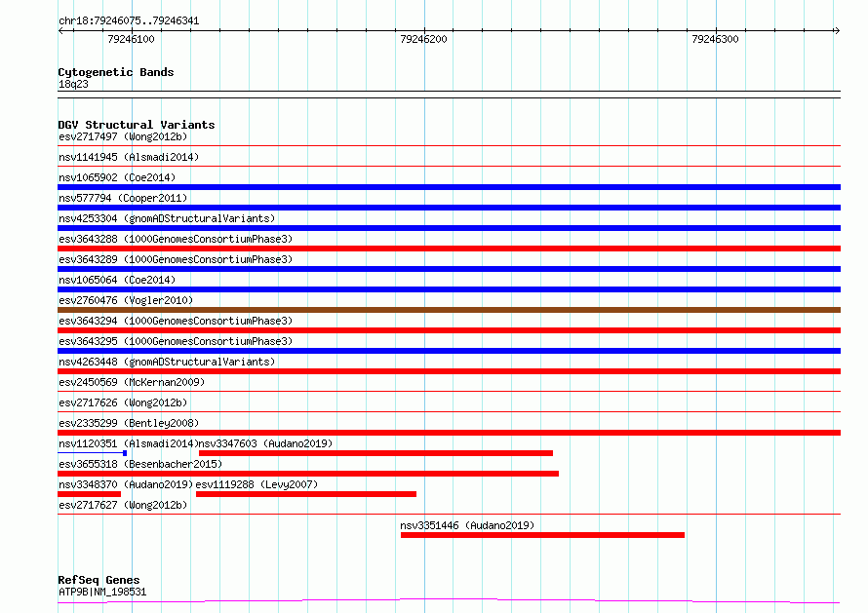868x613 pixels.
Task: Click the red bar under esv3655318 (Besenbacher2015)
Action: point(308,474)
